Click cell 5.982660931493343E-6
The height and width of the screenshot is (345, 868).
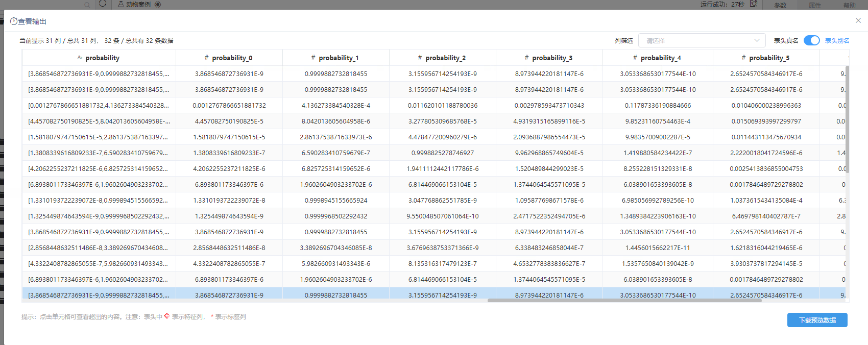coord(335,263)
